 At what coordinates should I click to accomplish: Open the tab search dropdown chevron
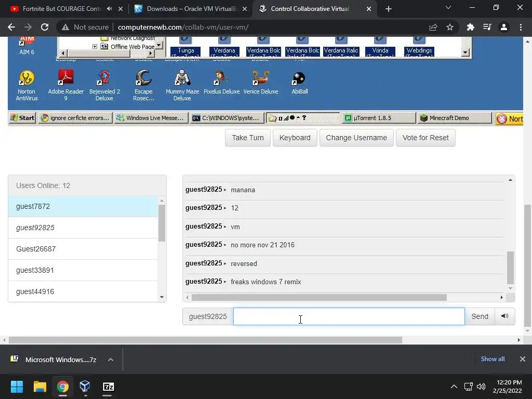[x=448, y=7]
